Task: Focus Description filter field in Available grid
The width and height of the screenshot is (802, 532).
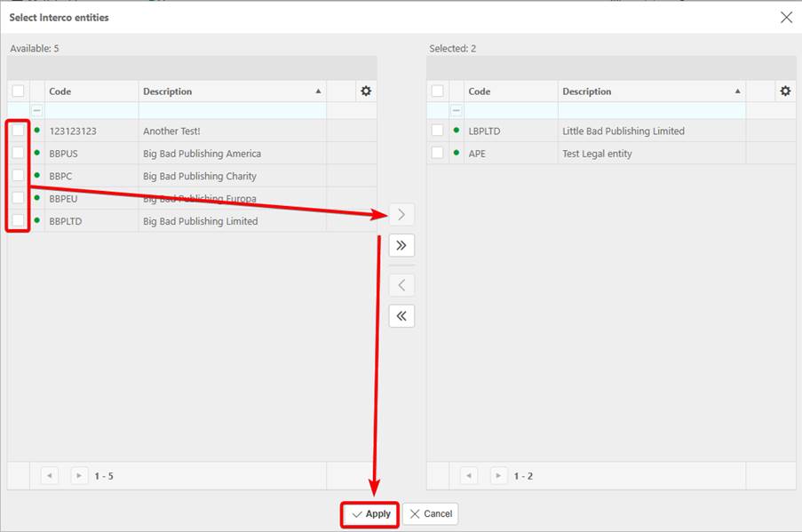Action: point(232,110)
